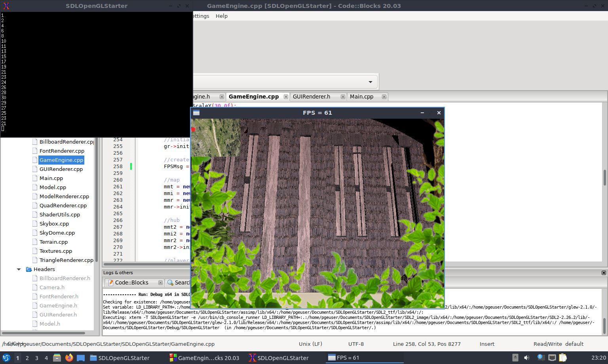Click the Read/Write status toggle
Image resolution: width=608 pixels, height=364 pixels.
coord(547,344)
